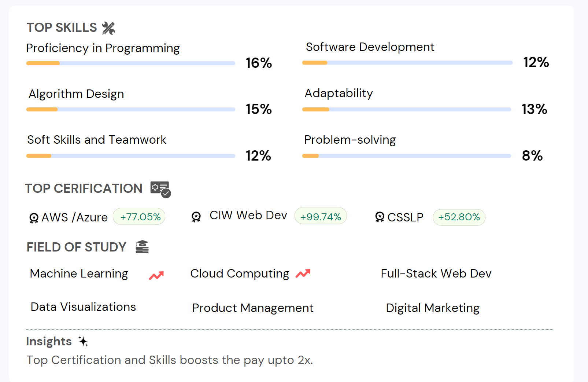Click the books icon beside Field of Study
This screenshot has width=588, height=382.
(x=142, y=247)
